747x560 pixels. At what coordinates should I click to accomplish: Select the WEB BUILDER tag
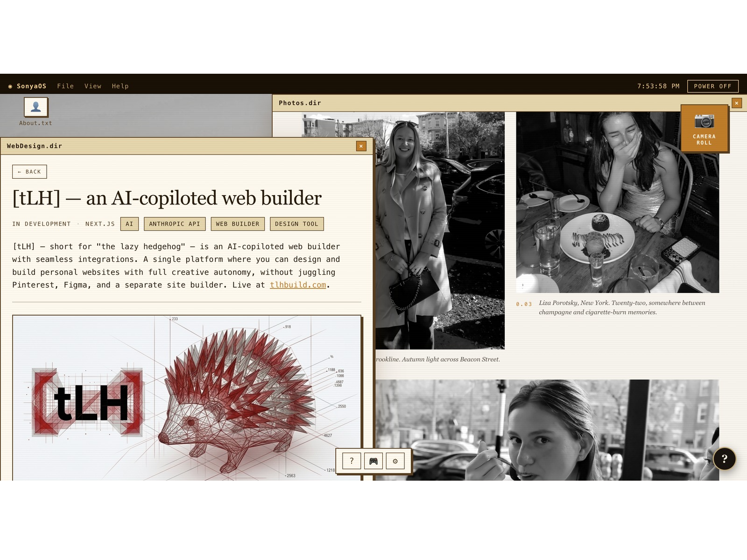point(238,224)
